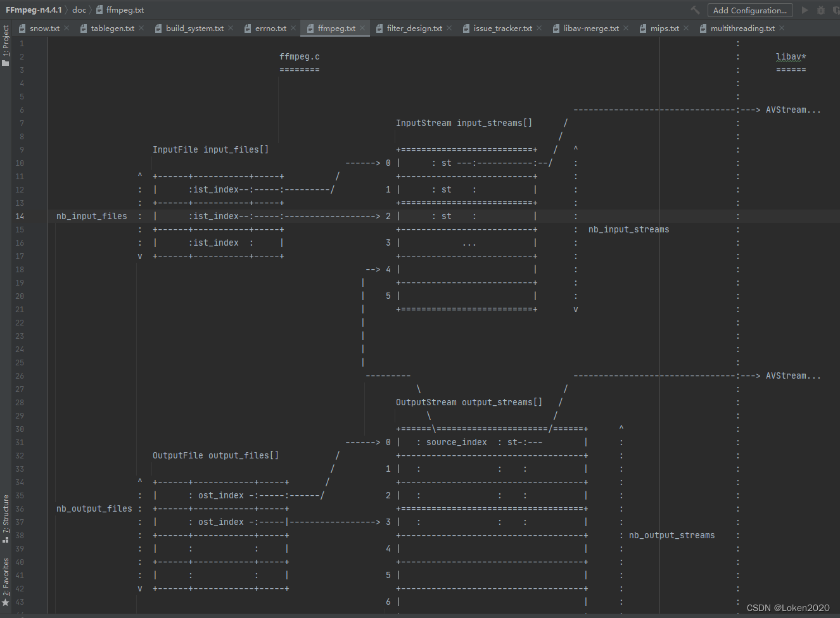Click the doc folder breadcrumb

click(x=79, y=10)
